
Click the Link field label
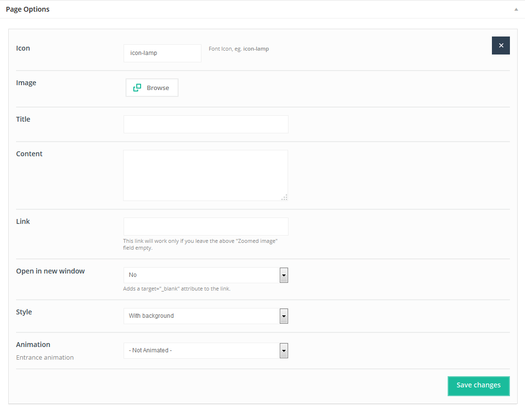[23, 221]
